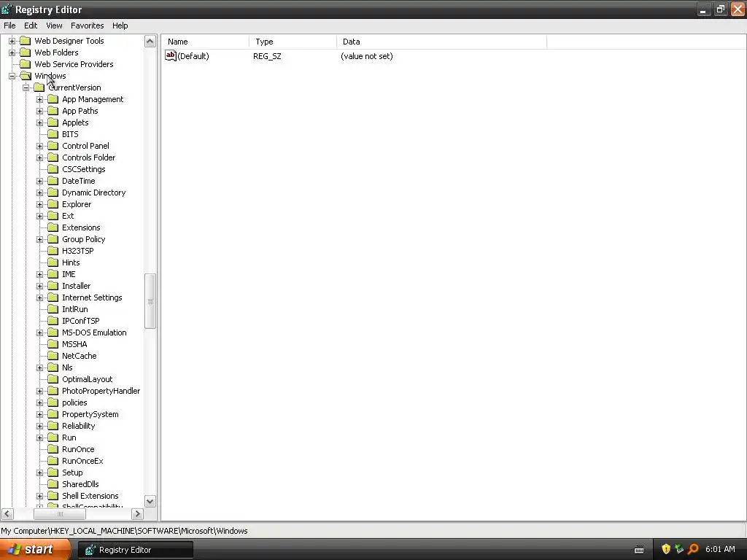Click the tree scroll-up arrow

point(150,42)
